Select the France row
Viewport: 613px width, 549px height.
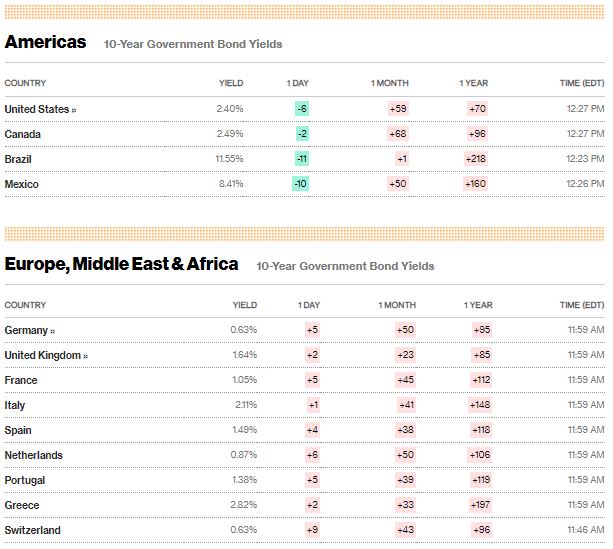tap(21, 380)
